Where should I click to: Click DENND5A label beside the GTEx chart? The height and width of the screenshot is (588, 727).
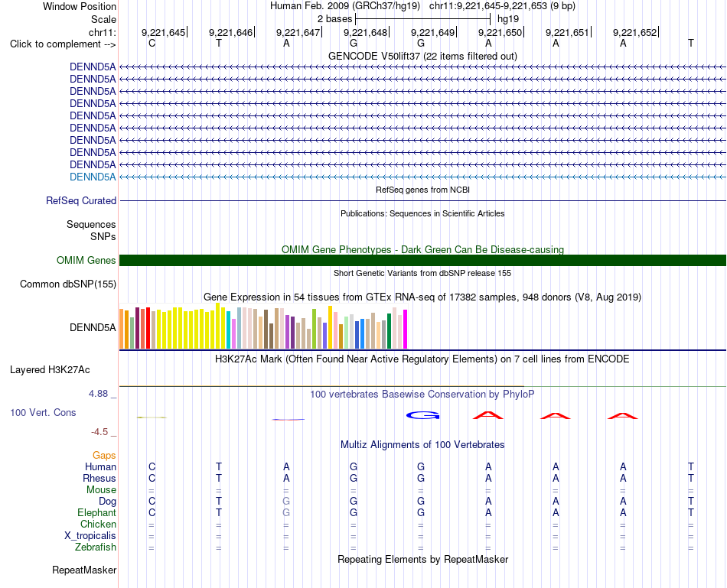click(93, 327)
